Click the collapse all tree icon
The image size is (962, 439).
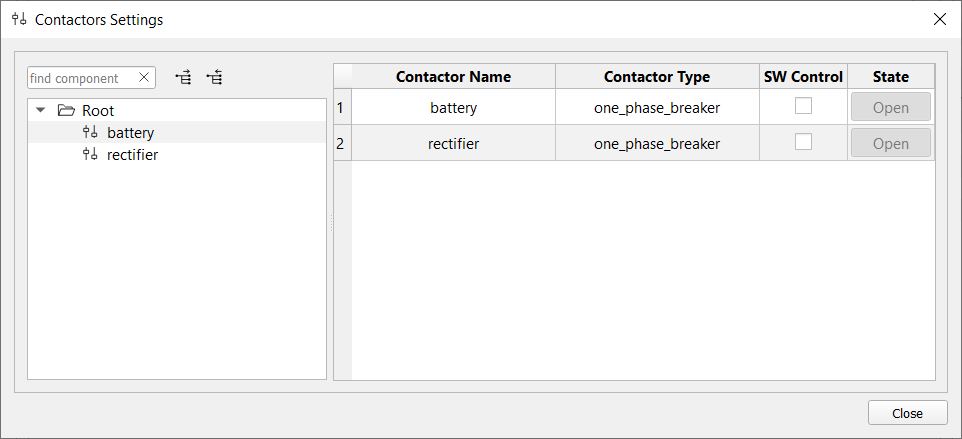click(x=214, y=77)
